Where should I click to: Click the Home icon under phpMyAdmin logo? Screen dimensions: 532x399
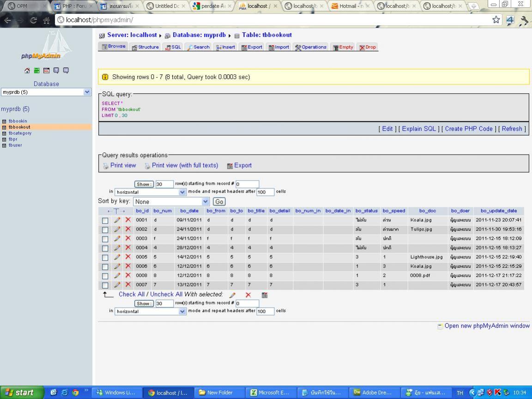click(x=27, y=71)
